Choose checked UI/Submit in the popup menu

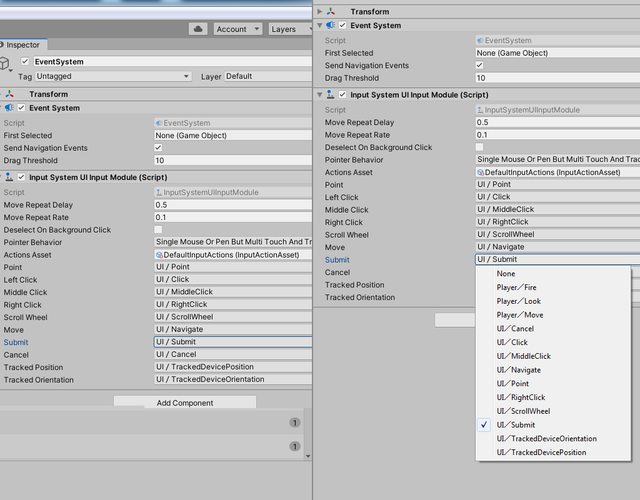[553, 425]
